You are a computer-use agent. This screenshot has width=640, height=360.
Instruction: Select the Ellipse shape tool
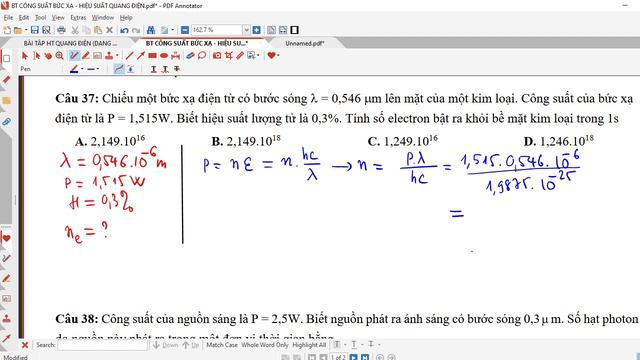(164, 56)
